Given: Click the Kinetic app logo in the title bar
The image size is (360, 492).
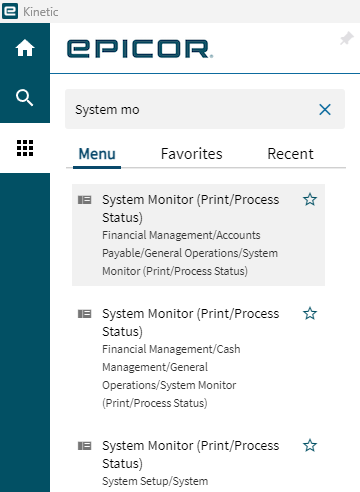Looking at the screenshot, I should [x=10, y=11].
